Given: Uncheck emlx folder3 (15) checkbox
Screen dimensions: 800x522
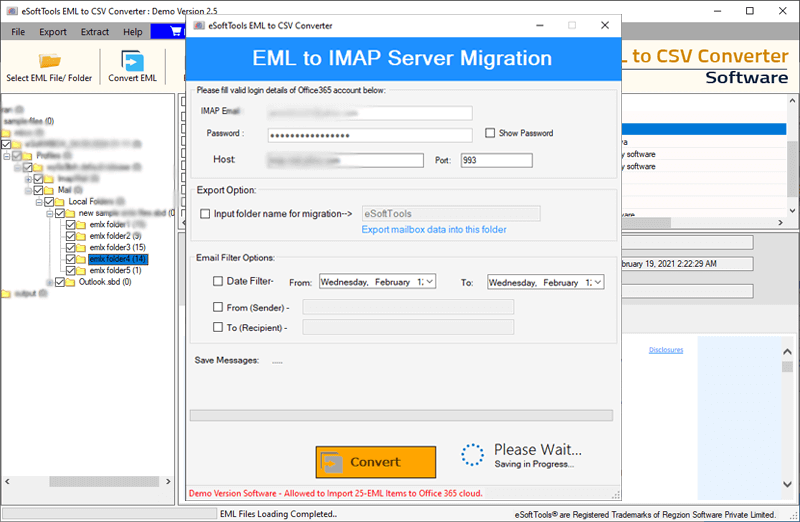Looking at the screenshot, I should [70, 247].
